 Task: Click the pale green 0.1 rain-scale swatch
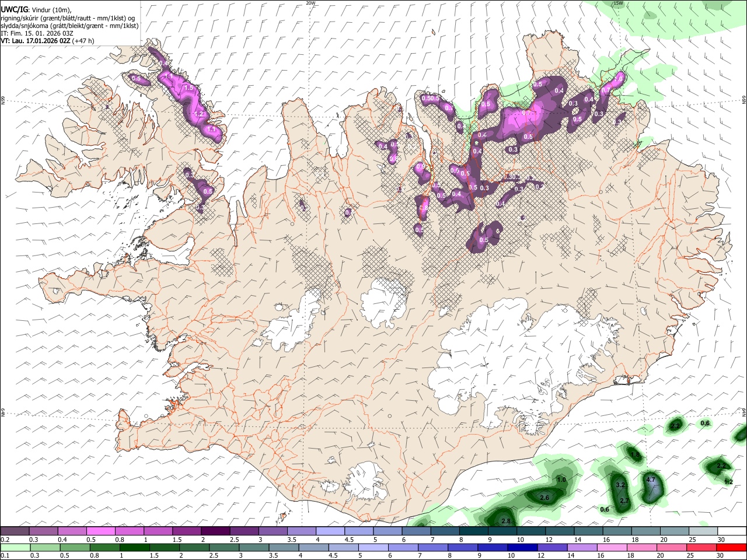coord(15,547)
